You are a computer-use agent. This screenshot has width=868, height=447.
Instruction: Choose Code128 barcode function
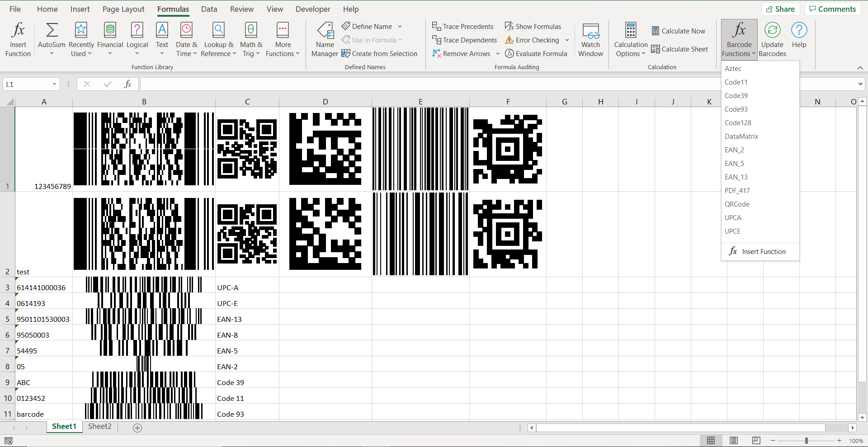760,123
